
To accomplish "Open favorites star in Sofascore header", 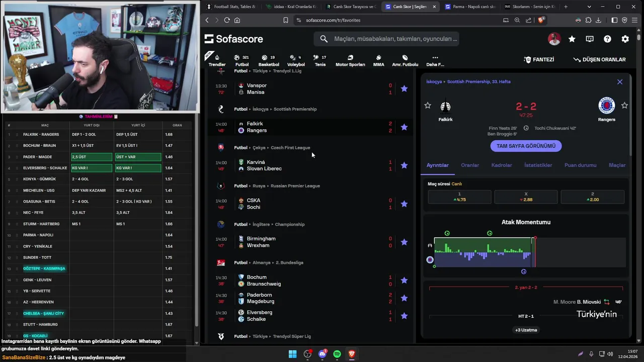I will point(572,39).
